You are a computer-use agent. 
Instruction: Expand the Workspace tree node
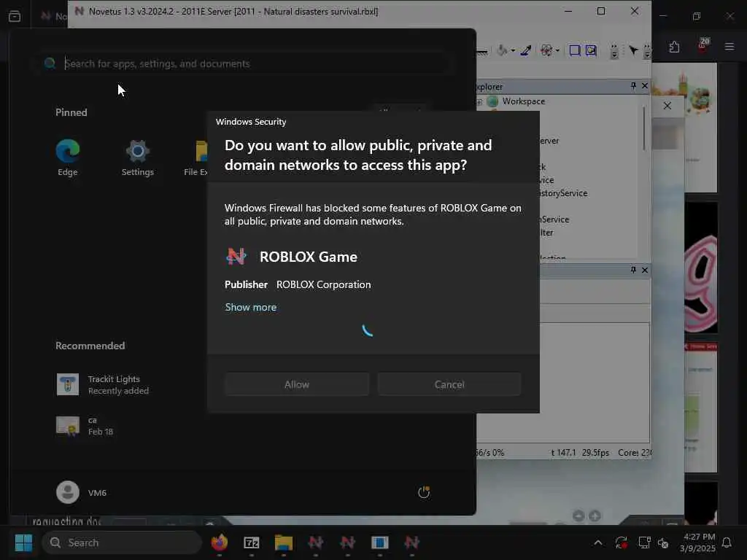coord(479,101)
